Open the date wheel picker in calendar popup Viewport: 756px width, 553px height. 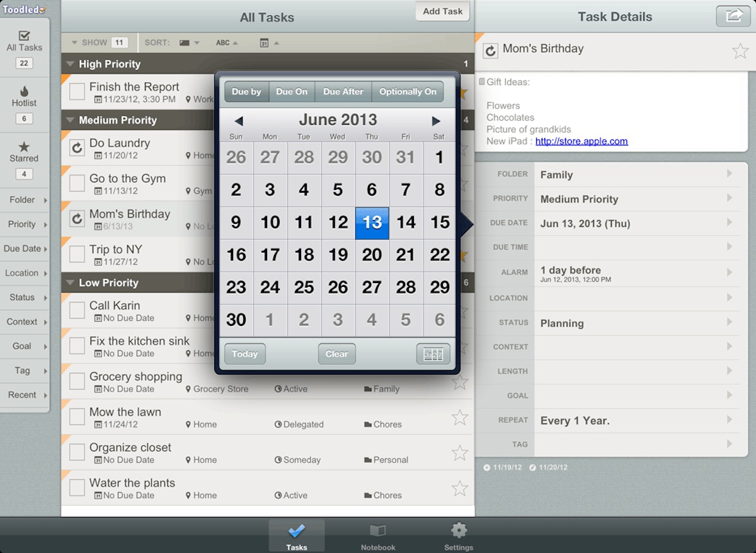[432, 354]
